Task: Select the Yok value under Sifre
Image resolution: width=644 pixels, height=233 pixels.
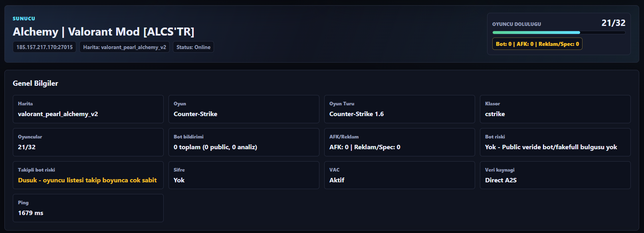Action: coord(179,180)
